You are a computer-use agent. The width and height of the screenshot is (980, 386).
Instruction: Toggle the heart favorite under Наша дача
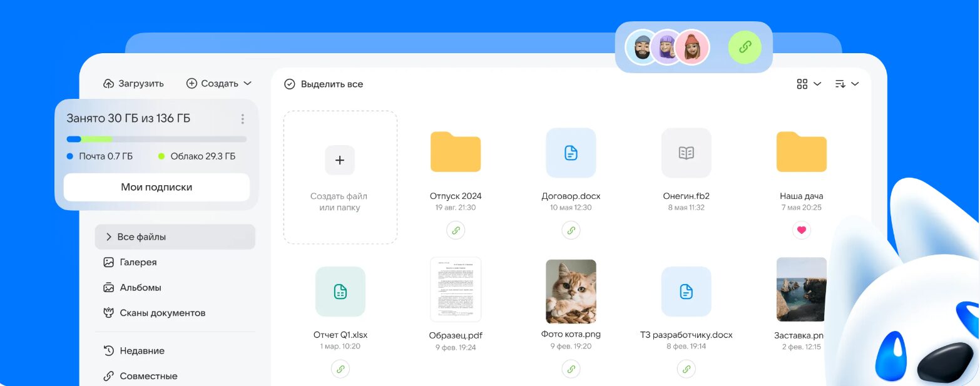(801, 230)
